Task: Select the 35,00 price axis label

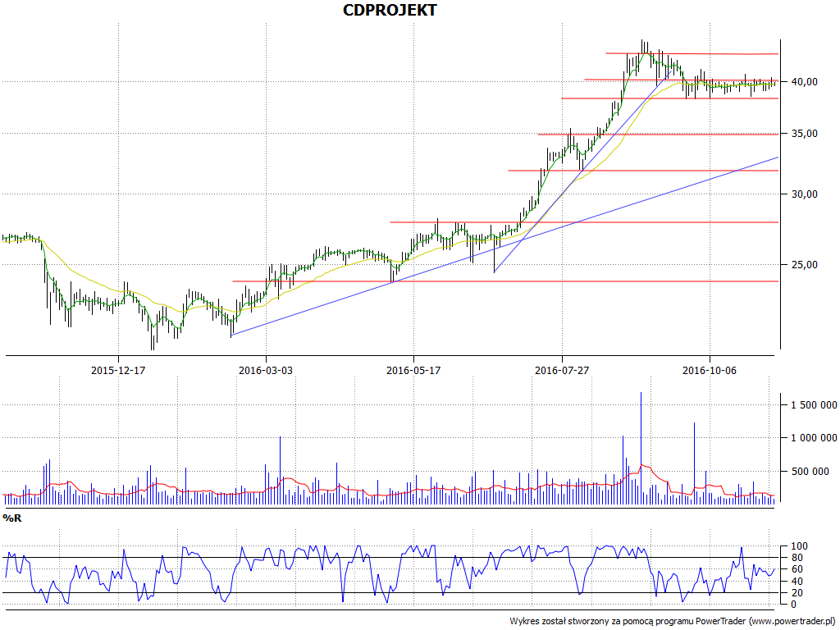Action: (x=805, y=134)
